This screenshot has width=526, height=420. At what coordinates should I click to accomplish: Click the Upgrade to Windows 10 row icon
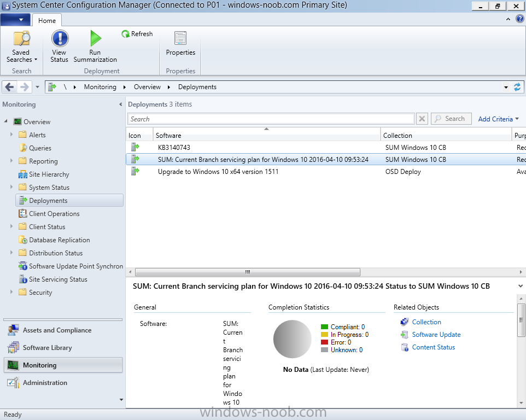point(135,171)
